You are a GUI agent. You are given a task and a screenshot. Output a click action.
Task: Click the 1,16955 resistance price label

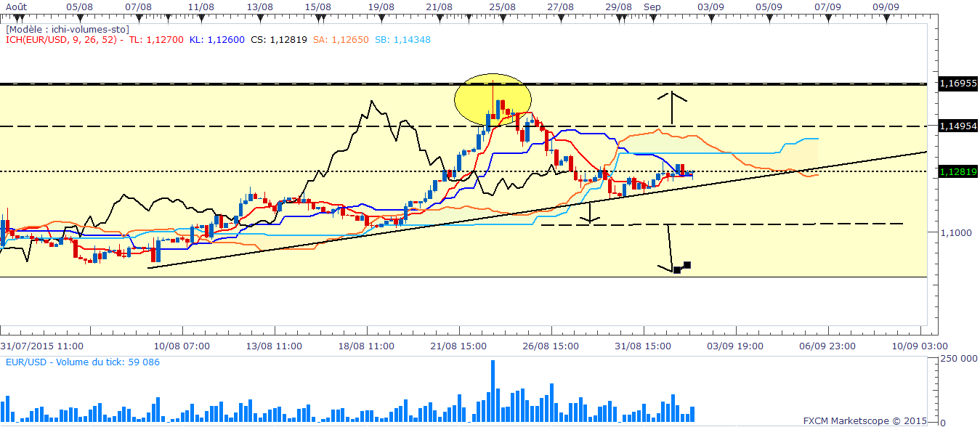(956, 84)
